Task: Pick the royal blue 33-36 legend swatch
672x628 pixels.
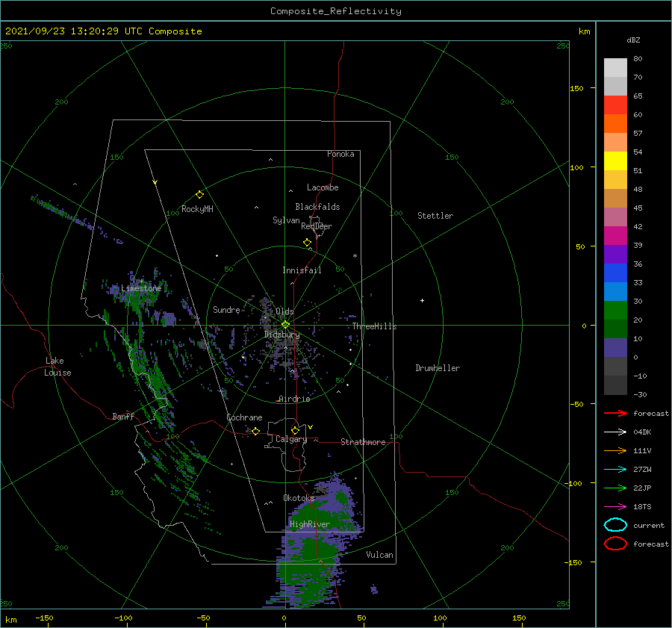Action: tap(615, 273)
